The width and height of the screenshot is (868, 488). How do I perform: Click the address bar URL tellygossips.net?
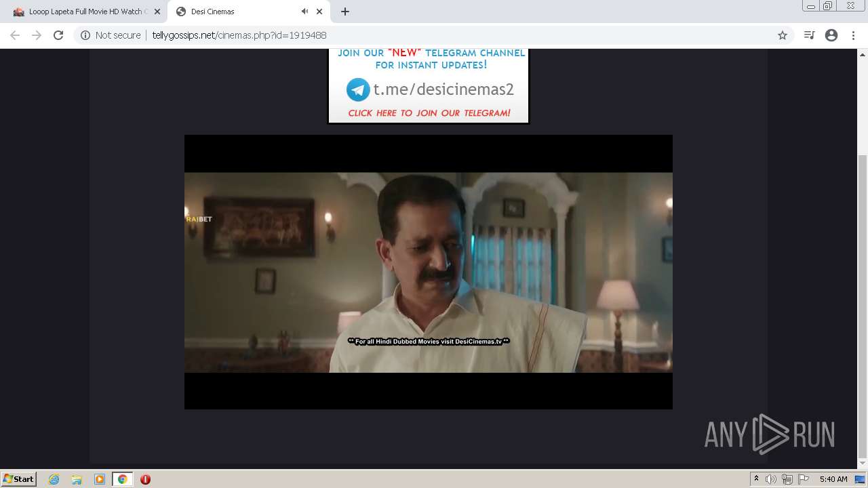pos(239,35)
